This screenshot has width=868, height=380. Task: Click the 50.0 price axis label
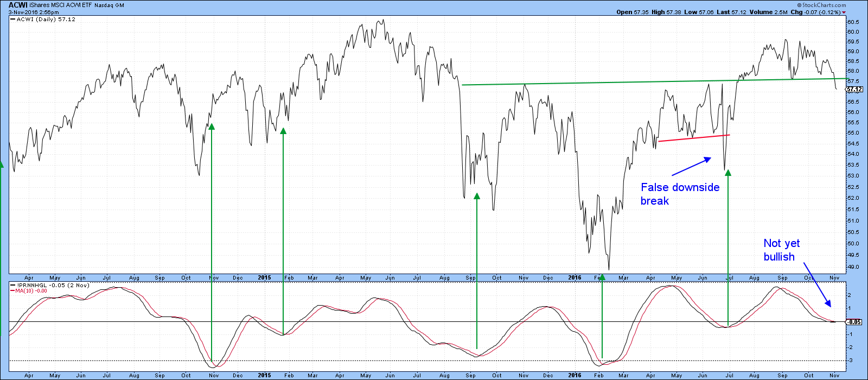(853, 244)
